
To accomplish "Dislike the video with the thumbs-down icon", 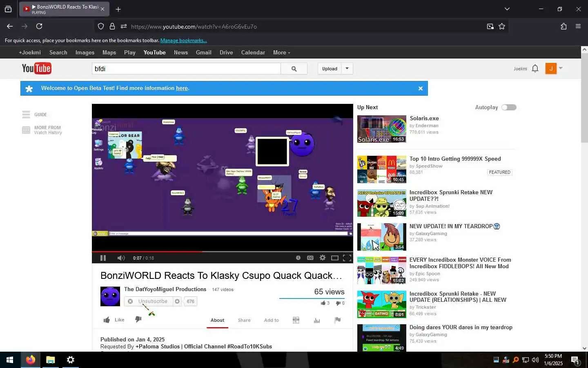I will 138,319.
